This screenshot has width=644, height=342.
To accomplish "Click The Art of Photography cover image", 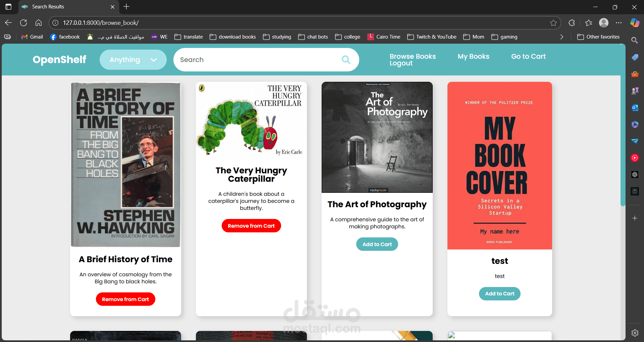I will [377, 137].
